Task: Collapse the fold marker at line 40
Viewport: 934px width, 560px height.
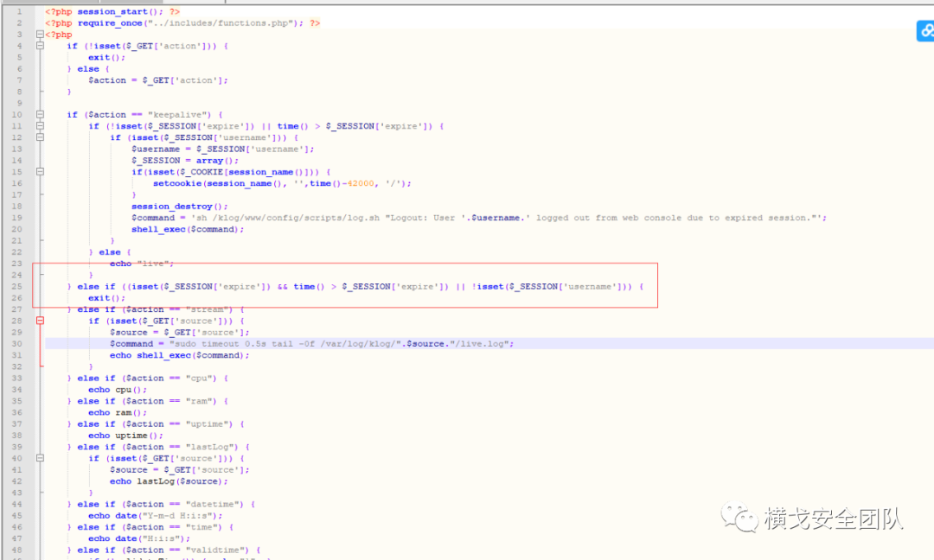Action: pos(40,458)
